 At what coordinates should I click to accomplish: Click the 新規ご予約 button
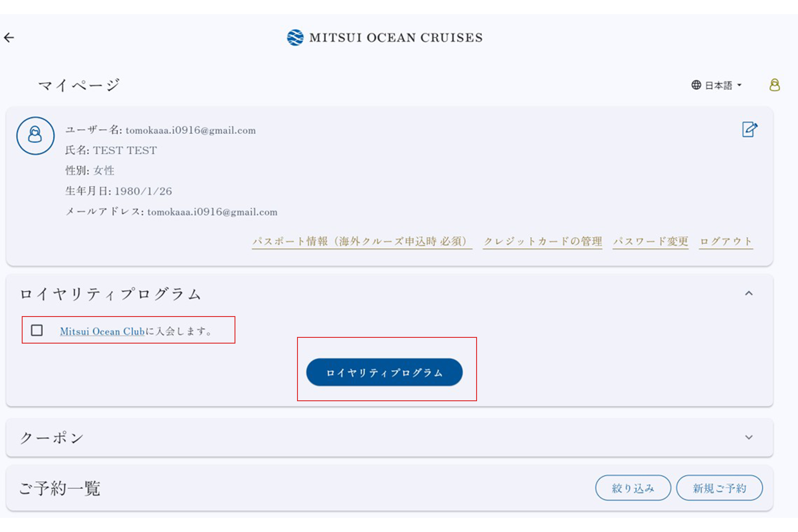pyautogui.click(x=720, y=488)
